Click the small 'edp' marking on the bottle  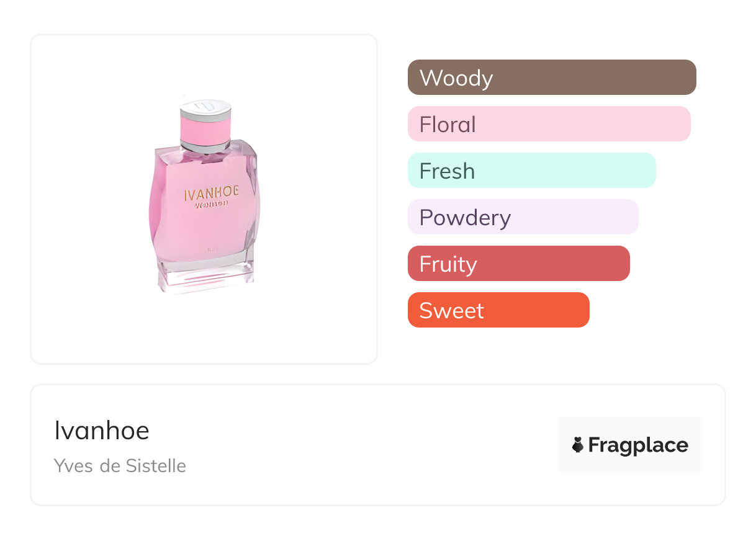pos(212,248)
